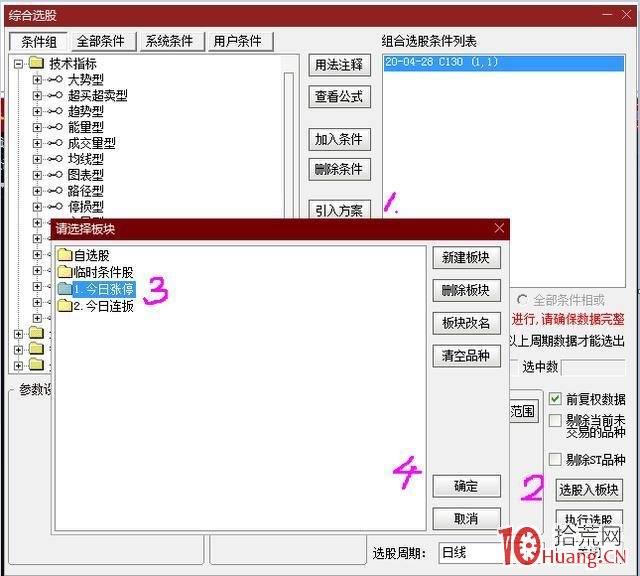Click the 选中数 value field
The width and height of the screenshot is (640, 576).
pos(593,367)
